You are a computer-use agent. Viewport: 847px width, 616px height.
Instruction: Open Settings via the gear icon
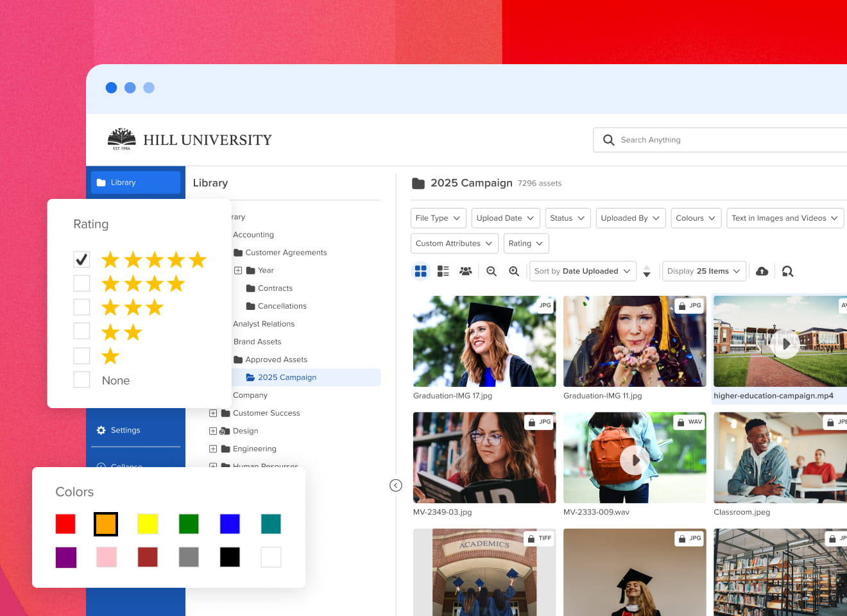point(118,430)
